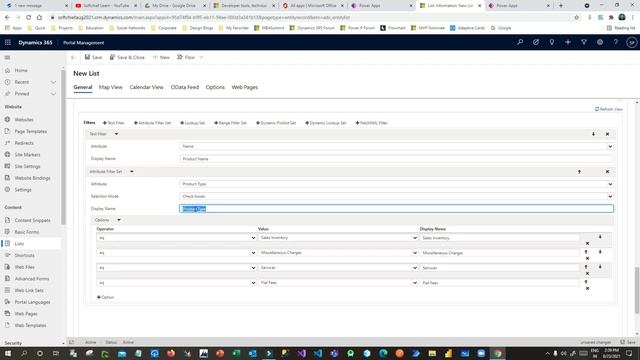Switch to the Calendar View tab
This screenshot has height=360, width=640.
pos(147,87)
